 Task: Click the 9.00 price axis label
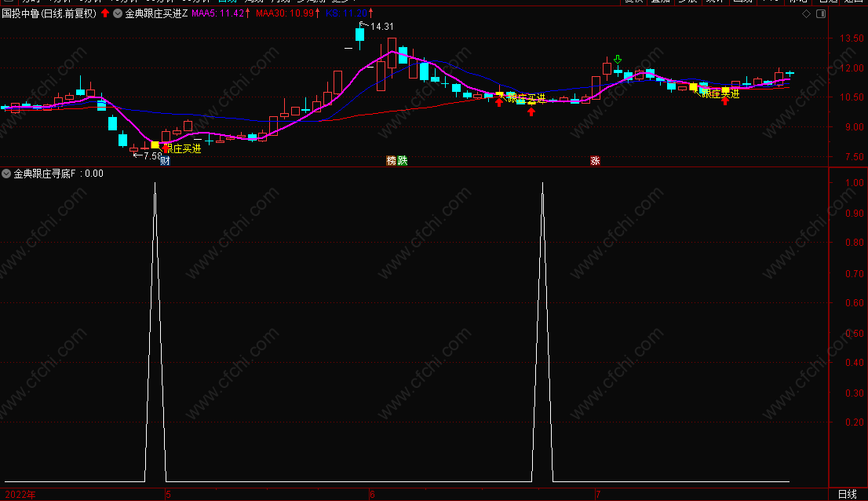click(854, 126)
